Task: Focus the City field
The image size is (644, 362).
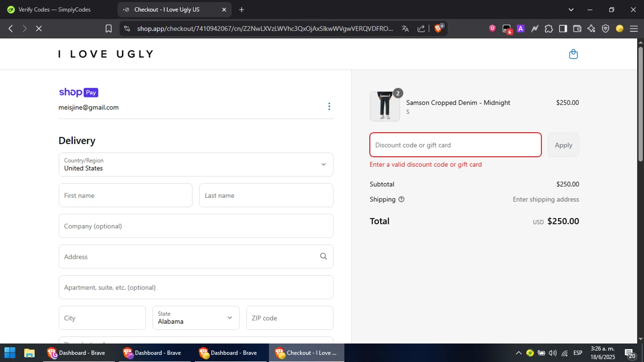Action: click(x=102, y=318)
